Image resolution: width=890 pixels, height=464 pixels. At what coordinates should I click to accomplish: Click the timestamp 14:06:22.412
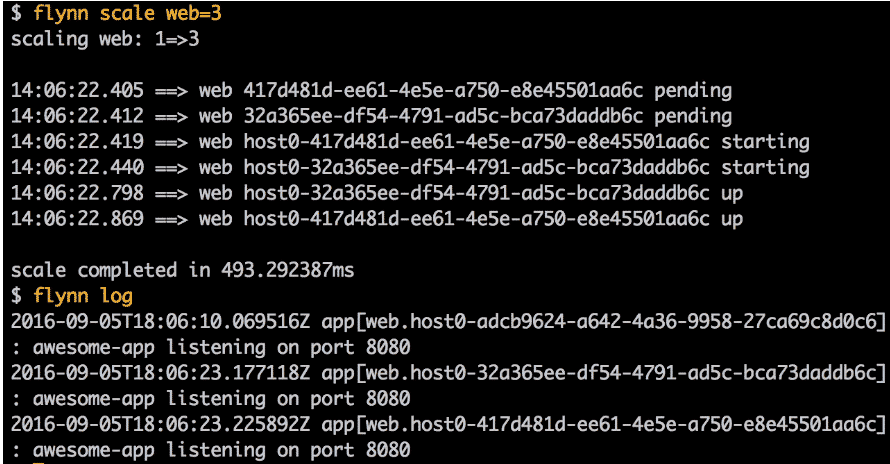[76, 116]
